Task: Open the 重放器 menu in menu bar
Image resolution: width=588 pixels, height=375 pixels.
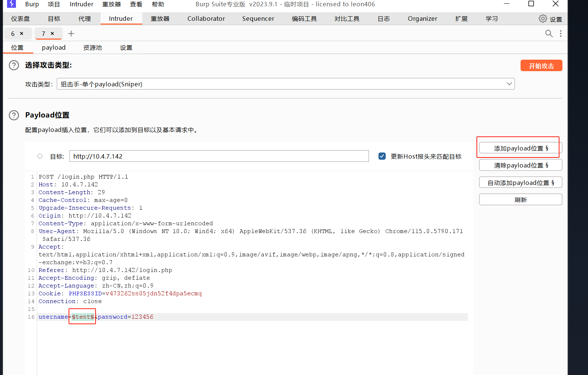Action: (112, 4)
